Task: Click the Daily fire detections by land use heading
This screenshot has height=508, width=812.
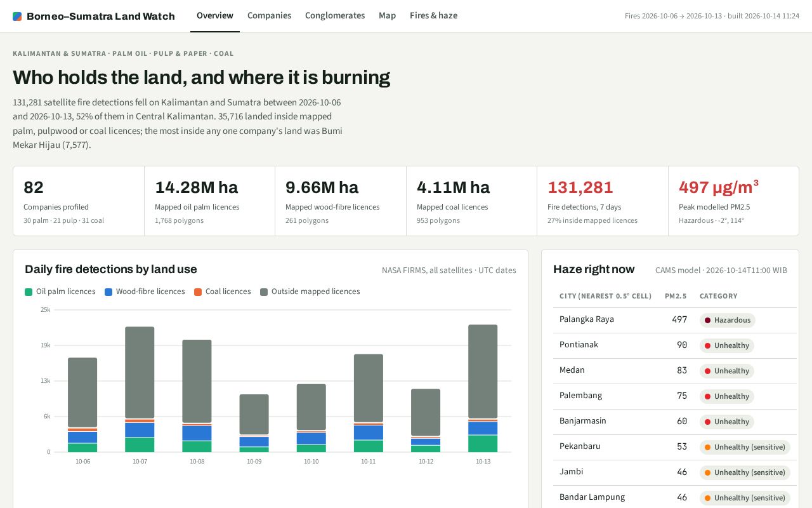Action: point(111,269)
